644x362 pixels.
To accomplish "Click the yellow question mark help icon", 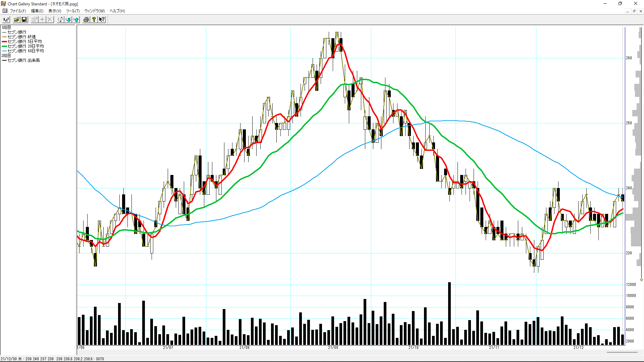I will coord(94,19).
